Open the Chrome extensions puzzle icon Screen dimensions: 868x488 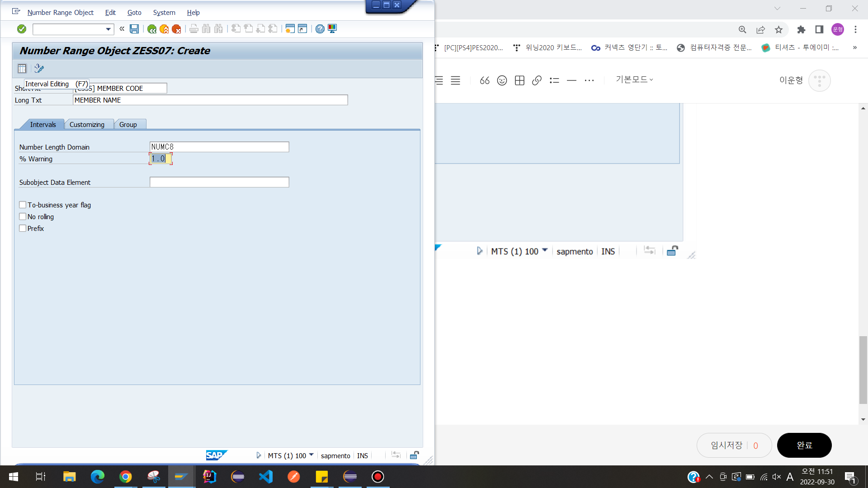coord(801,30)
